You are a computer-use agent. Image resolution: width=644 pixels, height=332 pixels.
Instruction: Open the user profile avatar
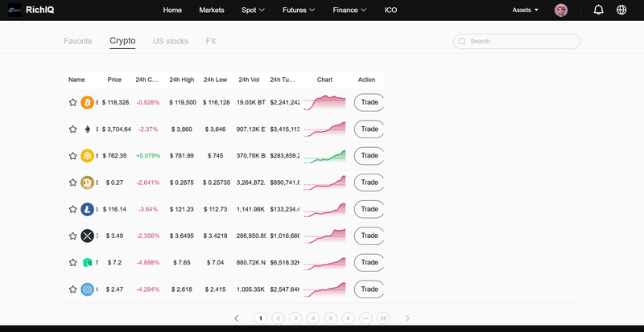pyautogui.click(x=561, y=10)
